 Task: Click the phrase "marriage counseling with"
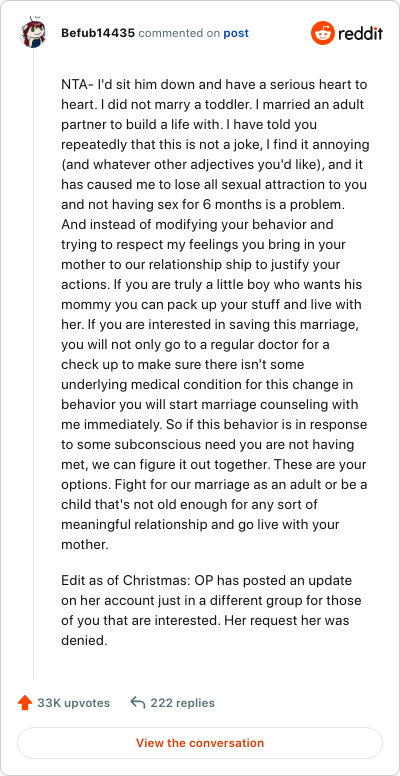(281, 404)
